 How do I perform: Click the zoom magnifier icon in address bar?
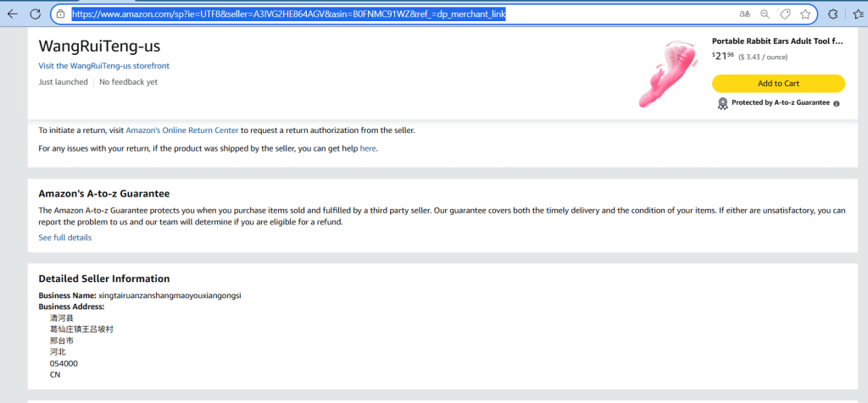(x=765, y=14)
